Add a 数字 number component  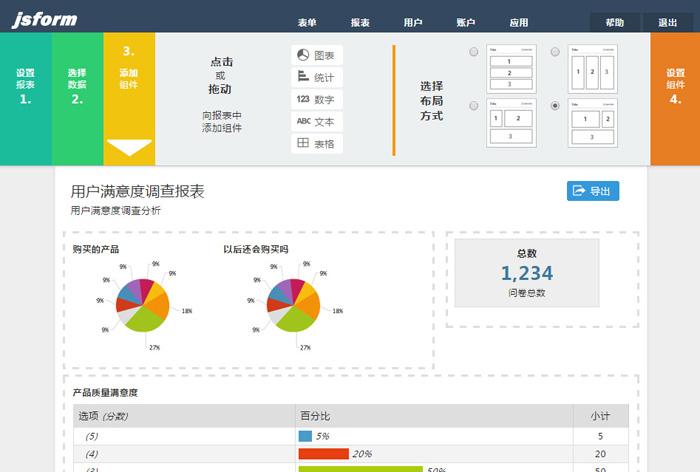click(x=317, y=99)
